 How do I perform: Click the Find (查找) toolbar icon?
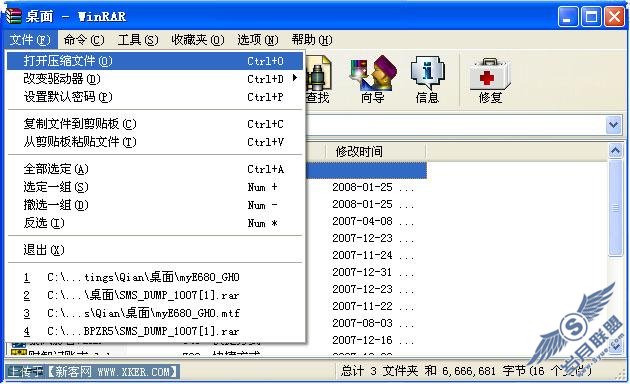tap(318, 80)
